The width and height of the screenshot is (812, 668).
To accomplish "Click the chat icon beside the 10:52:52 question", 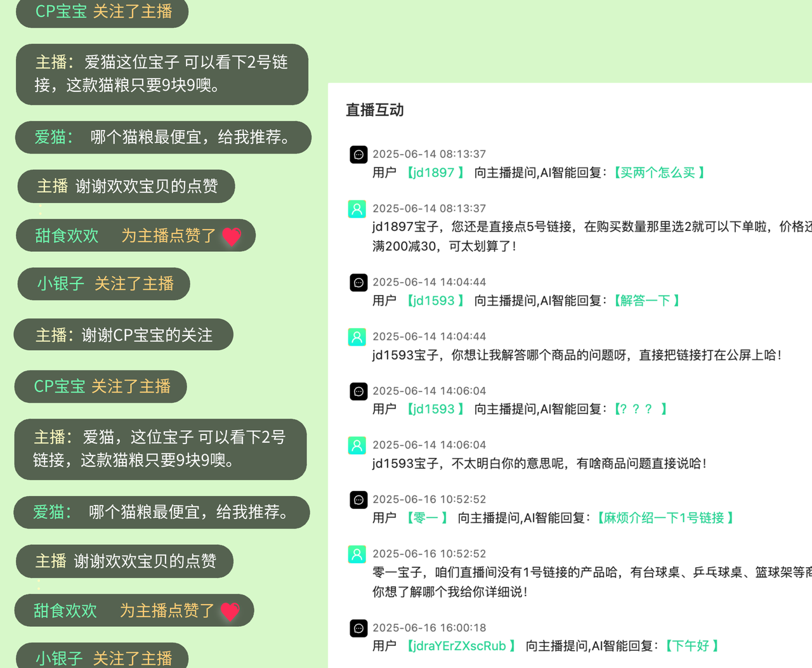I will 358,500.
